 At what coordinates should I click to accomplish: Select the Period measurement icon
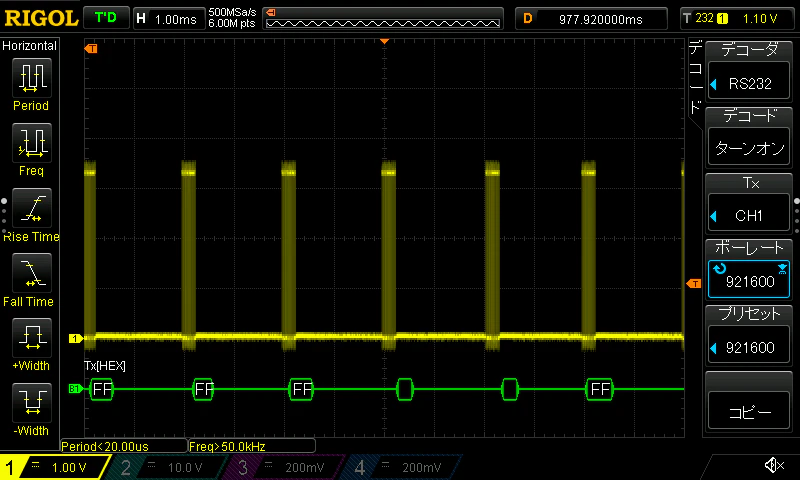(31, 78)
